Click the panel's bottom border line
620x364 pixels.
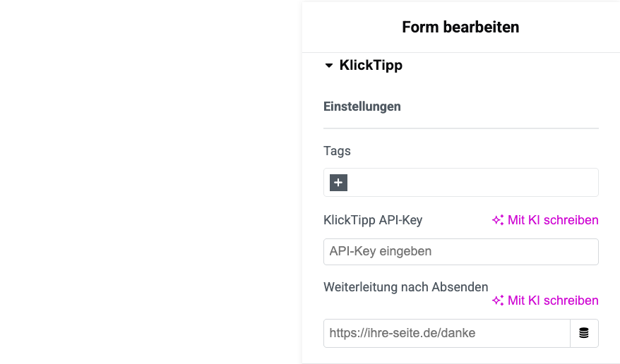460,363
